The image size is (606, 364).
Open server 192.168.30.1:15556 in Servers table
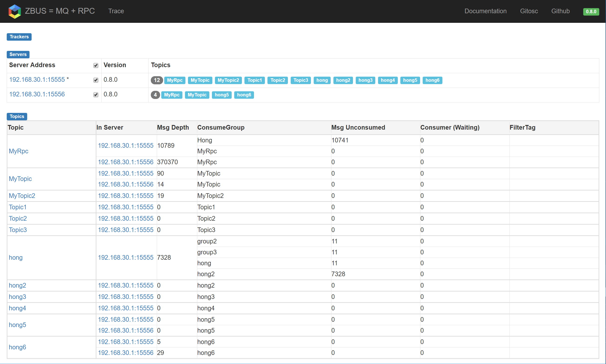37,95
